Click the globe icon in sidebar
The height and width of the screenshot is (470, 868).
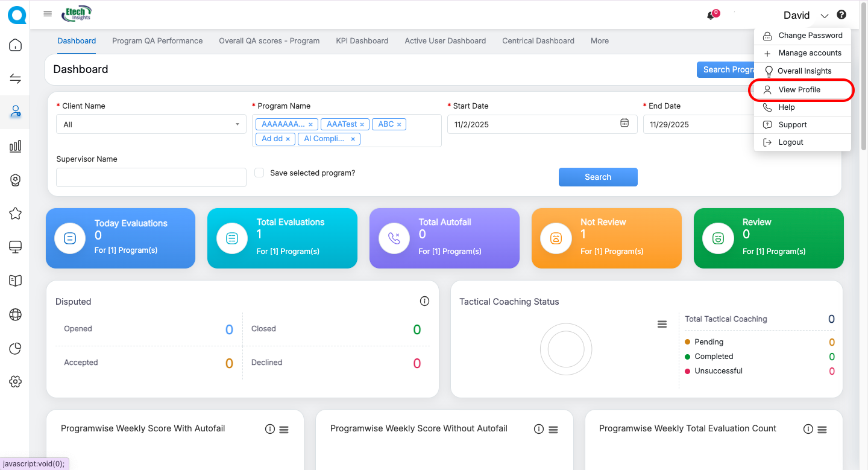(x=16, y=314)
